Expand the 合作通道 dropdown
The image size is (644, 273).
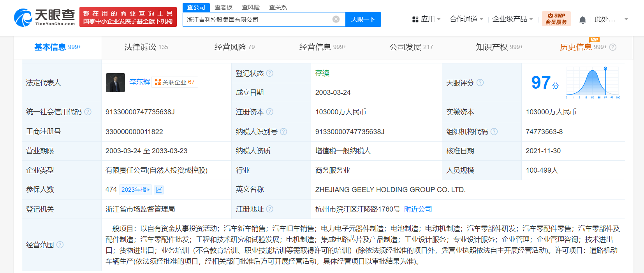(466, 19)
